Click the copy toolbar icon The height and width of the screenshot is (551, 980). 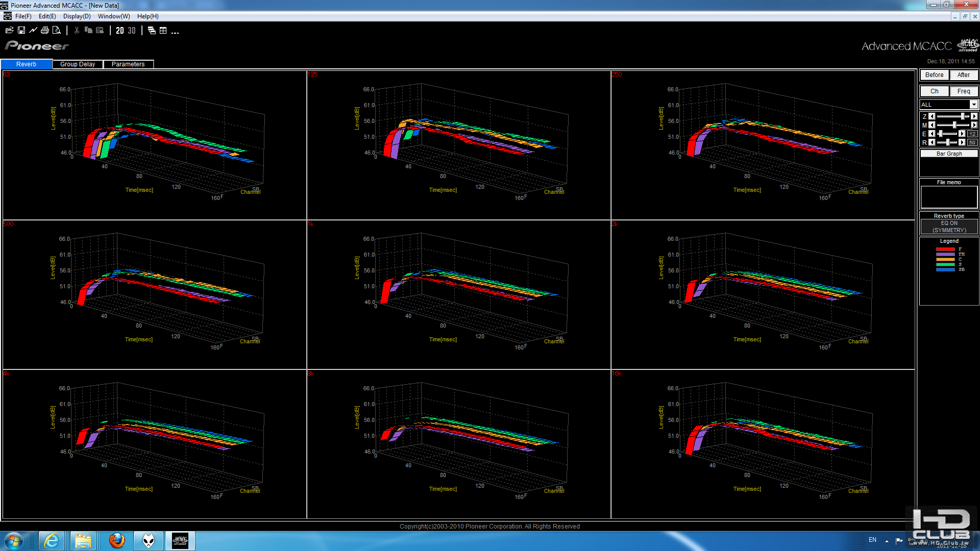[x=88, y=31]
